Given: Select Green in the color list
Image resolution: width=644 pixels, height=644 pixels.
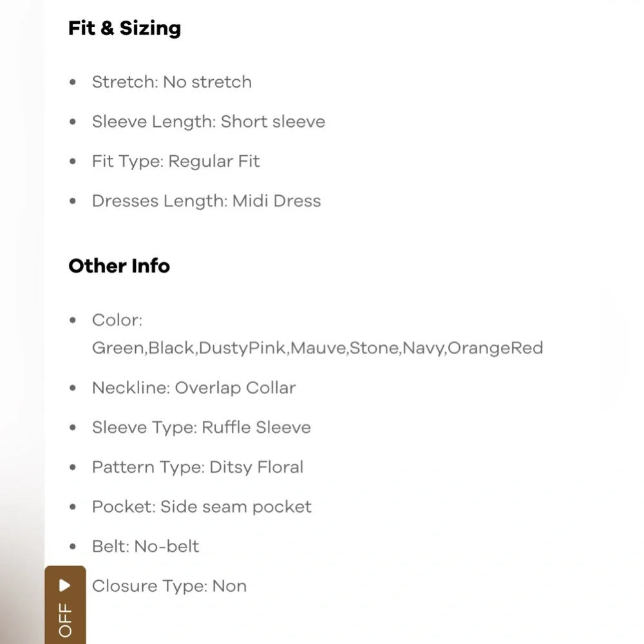Looking at the screenshot, I should click(118, 348).
